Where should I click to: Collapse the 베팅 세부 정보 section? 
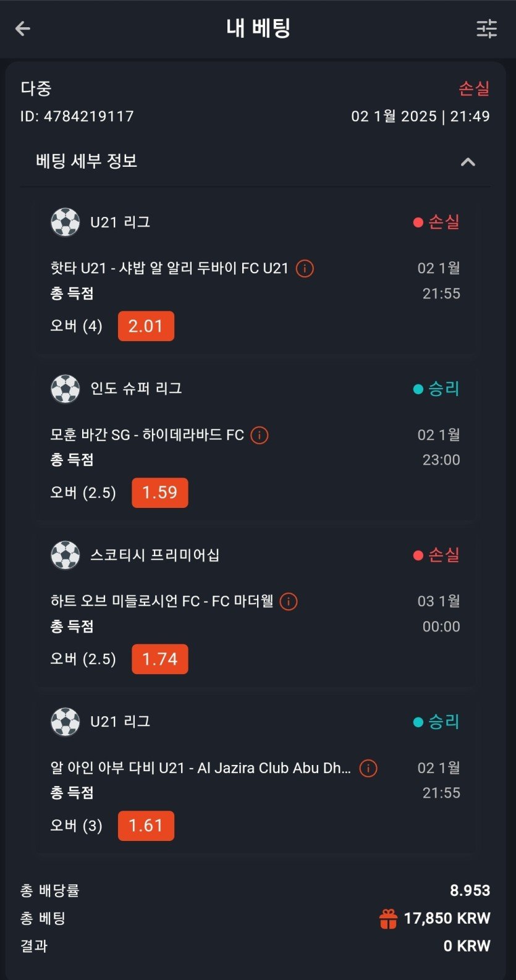tap(468, 162)
